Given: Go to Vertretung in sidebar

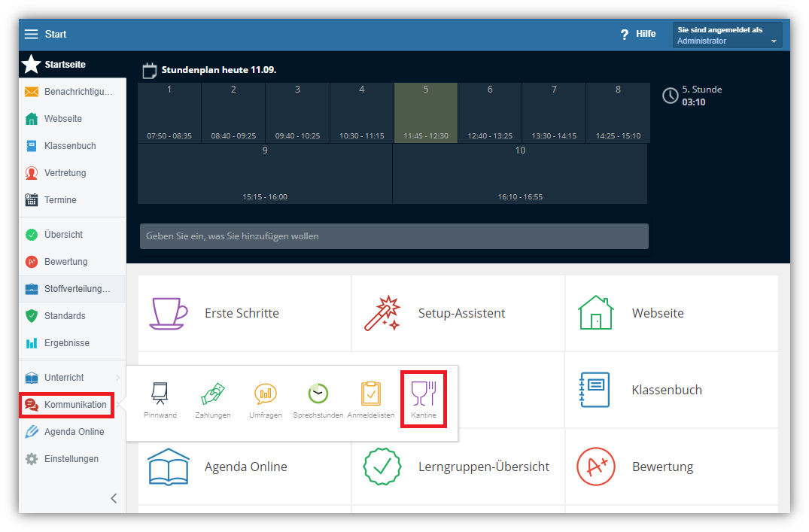Looking at the screenshot, I should (65, 173).
